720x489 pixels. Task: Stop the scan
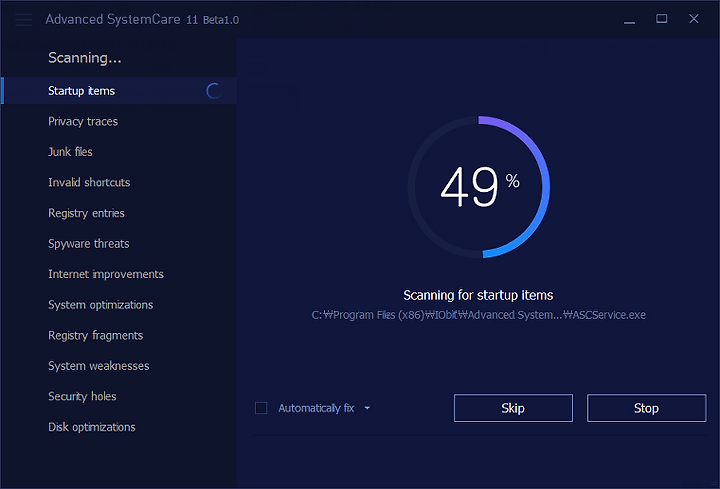[647, 408]
